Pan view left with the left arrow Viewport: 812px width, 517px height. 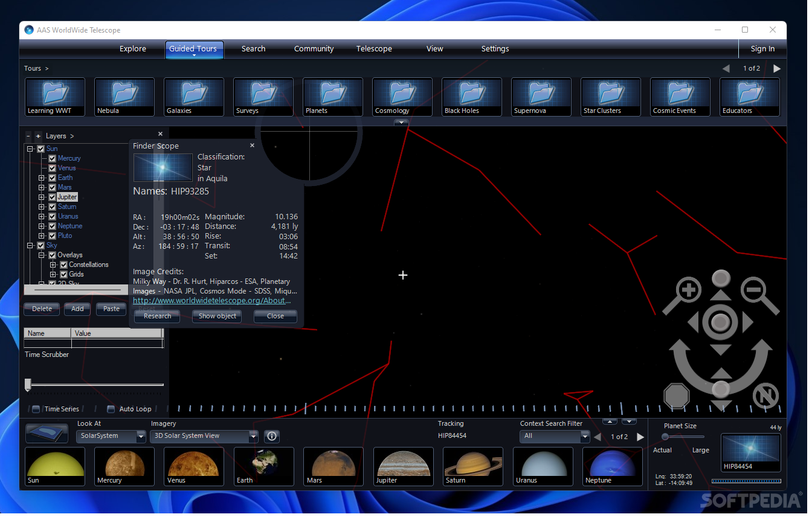[694, 323]
